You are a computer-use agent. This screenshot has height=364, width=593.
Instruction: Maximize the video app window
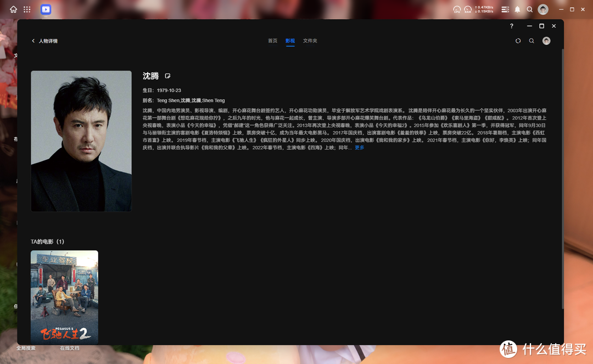point(541,26)
